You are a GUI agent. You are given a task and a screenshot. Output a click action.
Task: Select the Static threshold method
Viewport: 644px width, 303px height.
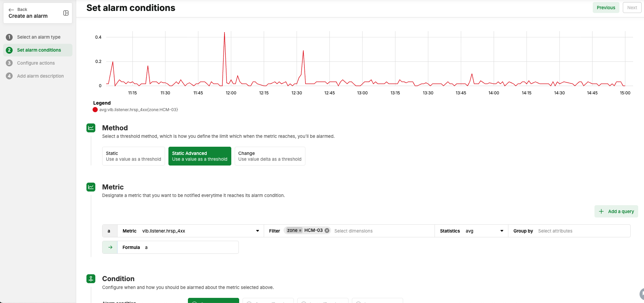pyautogui.click(x=134, y=156)
